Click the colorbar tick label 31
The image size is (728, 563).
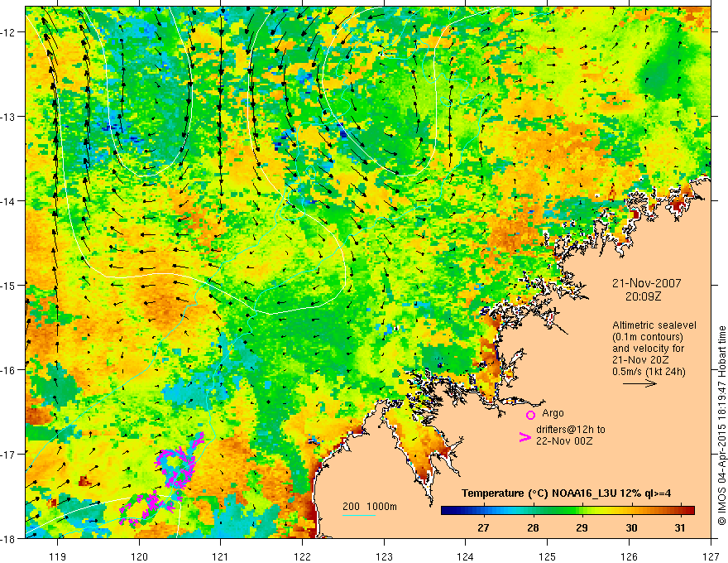pyautogui.click(x=680, y=527)
